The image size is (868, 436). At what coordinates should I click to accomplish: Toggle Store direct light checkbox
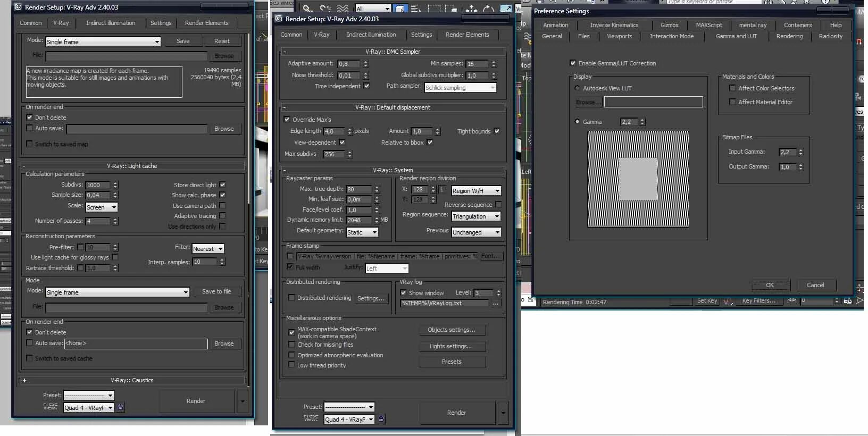coord(222,185)
